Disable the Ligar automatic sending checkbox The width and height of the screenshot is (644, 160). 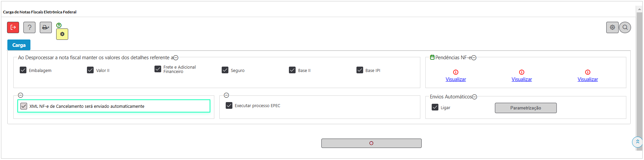(435, 107)
